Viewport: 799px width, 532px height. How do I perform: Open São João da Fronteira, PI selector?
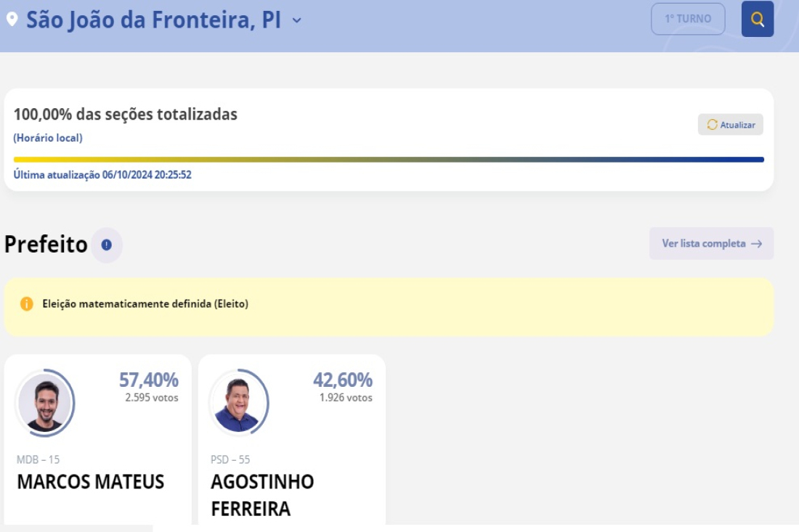(153, 20)
